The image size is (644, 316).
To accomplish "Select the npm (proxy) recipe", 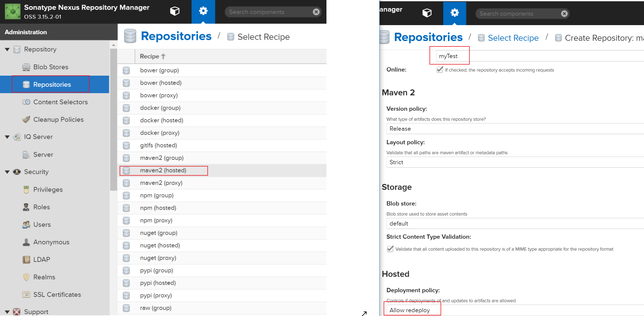I will (222, 221).
